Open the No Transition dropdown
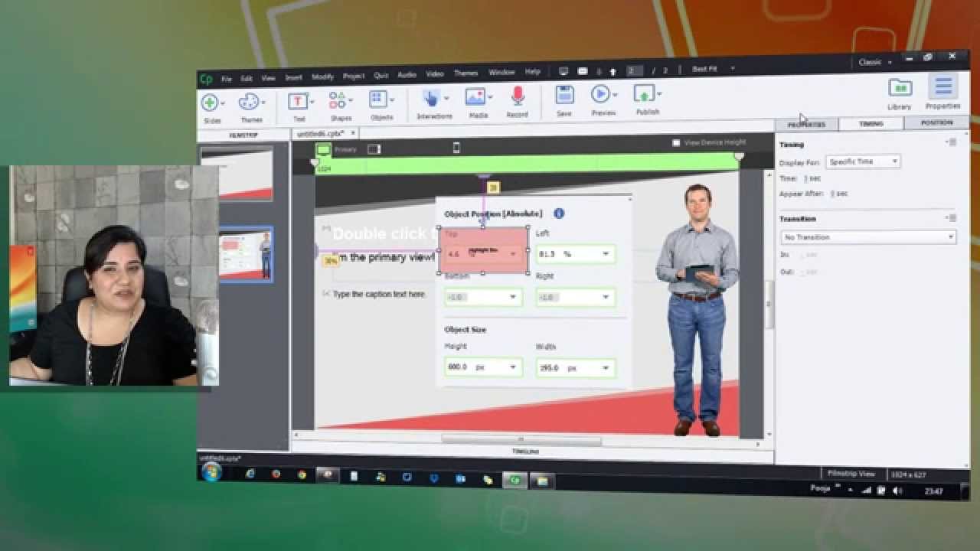 pos(868,237)
